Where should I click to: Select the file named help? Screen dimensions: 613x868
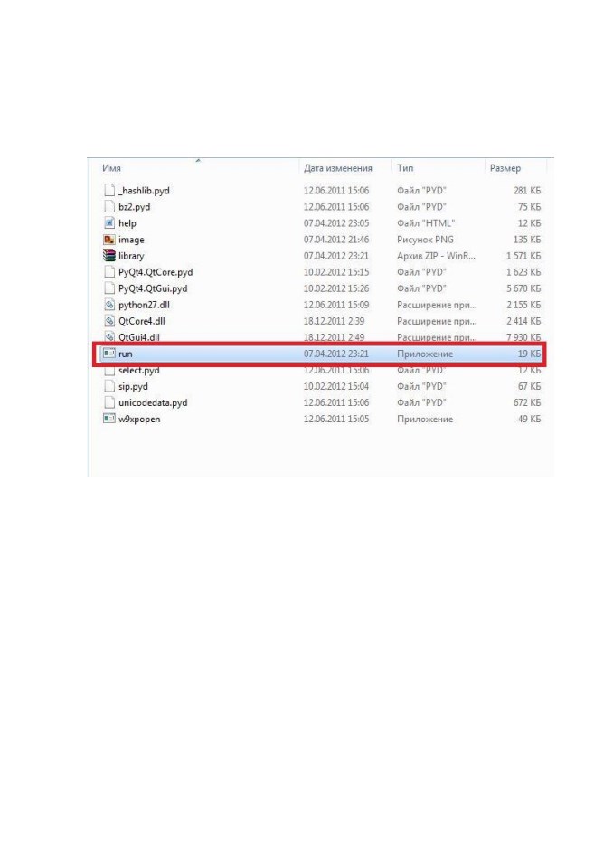pyautogui.click(x=127, y=223)
